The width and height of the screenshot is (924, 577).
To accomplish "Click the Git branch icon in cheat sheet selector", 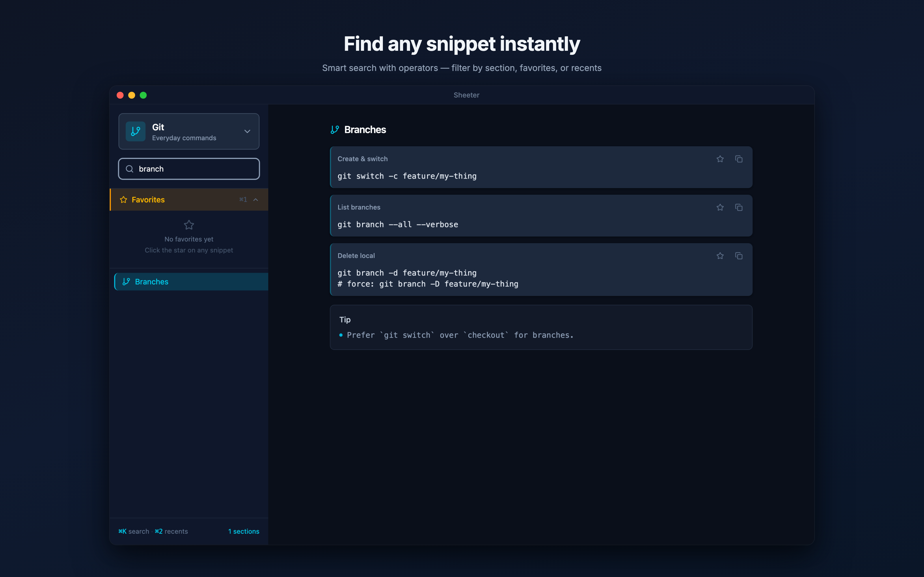I will click(135, 131).
